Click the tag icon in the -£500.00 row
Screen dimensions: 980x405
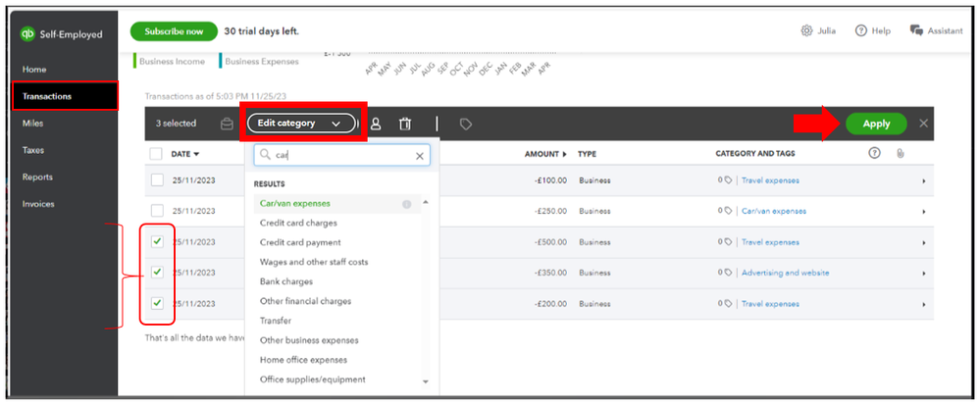pyautogui.click(x=728, y=242)
